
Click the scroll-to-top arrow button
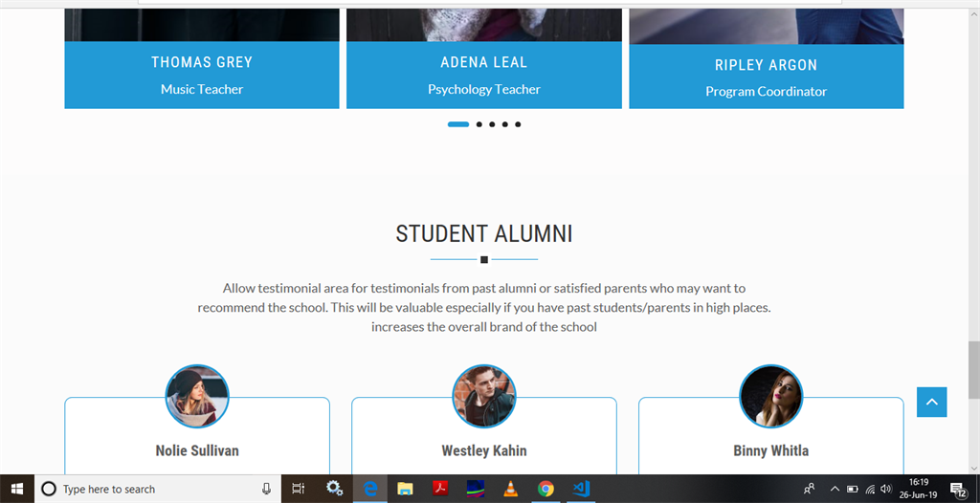(x=931, y=402)
